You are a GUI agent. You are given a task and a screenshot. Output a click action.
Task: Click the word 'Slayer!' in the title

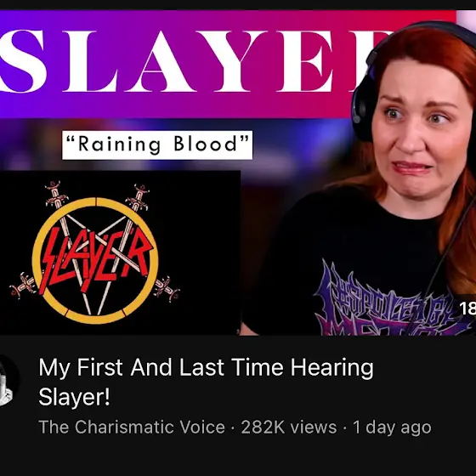coord(74,396)
